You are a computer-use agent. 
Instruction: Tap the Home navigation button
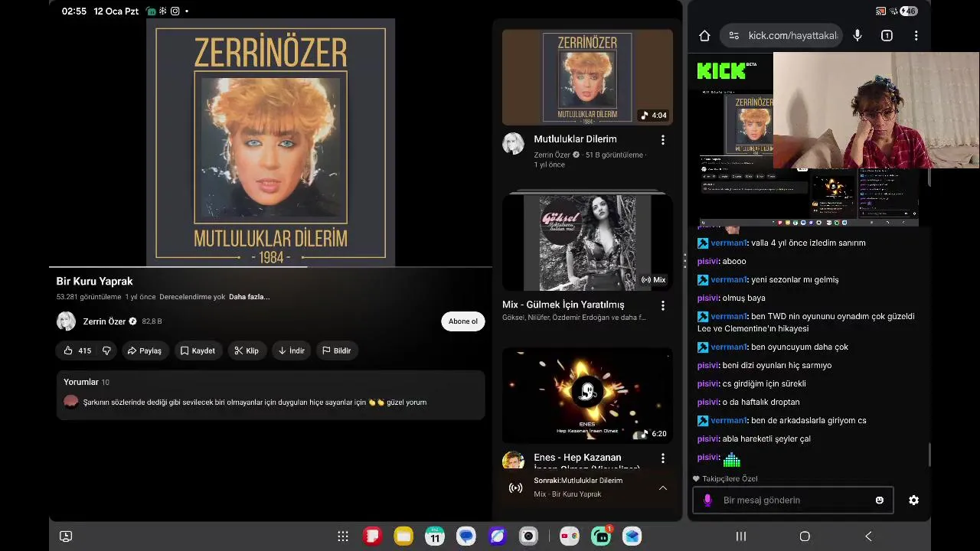click(x=805, y=536)
